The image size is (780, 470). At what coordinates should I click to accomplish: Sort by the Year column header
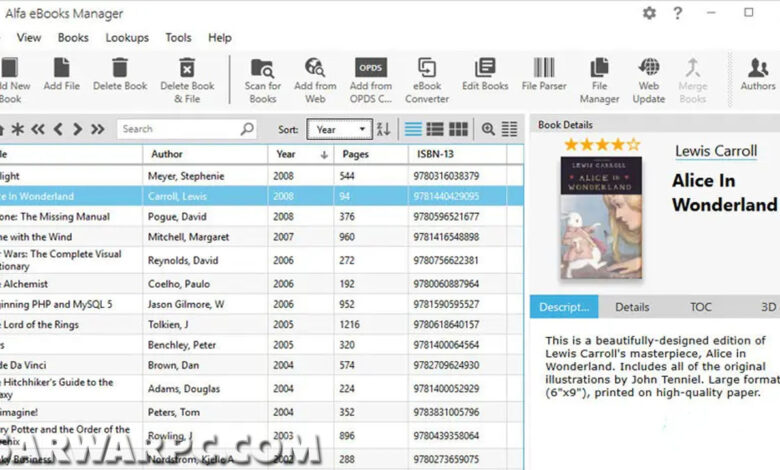click(x=301, y=154)
